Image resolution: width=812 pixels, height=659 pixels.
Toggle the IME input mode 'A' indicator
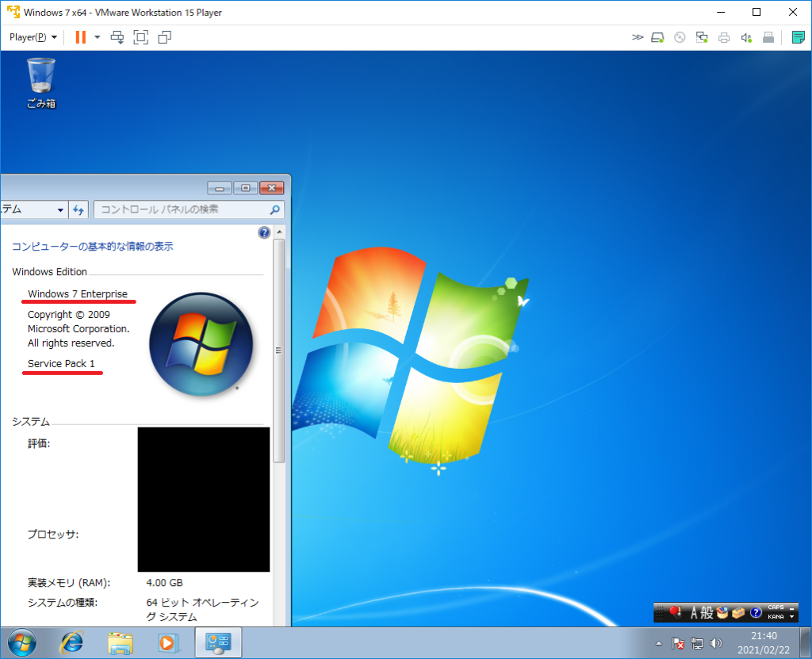pyautogui.click(x=694, y=612)
